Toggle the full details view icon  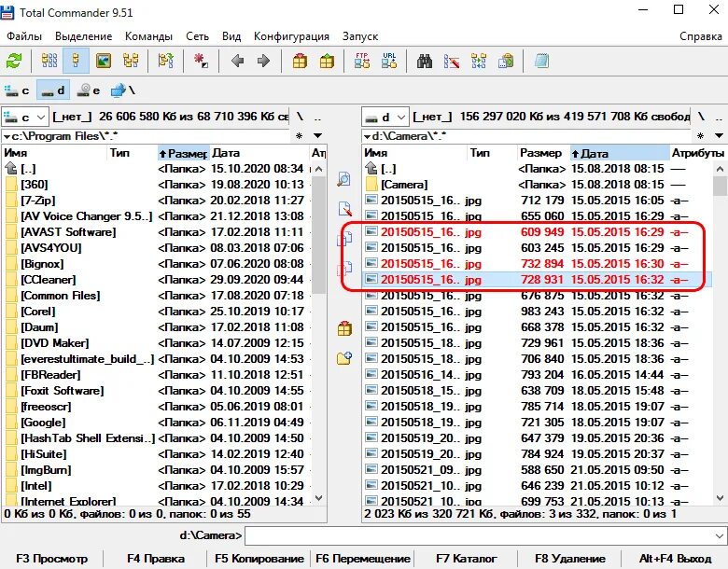tap(76, 61)
